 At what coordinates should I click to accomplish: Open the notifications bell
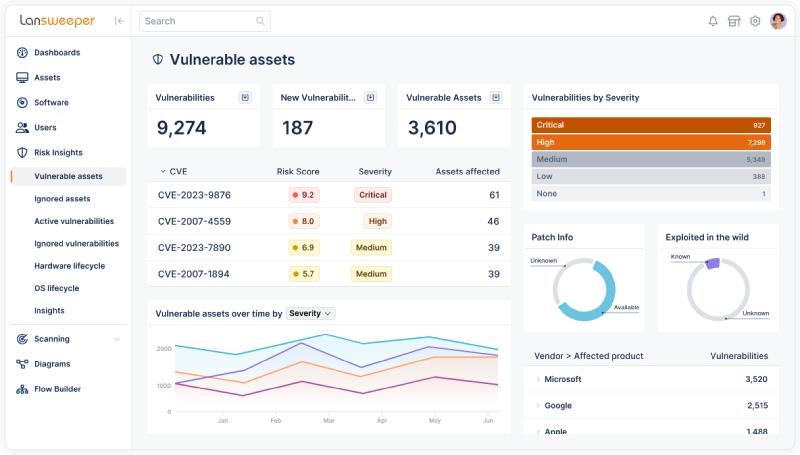point(713,21)
